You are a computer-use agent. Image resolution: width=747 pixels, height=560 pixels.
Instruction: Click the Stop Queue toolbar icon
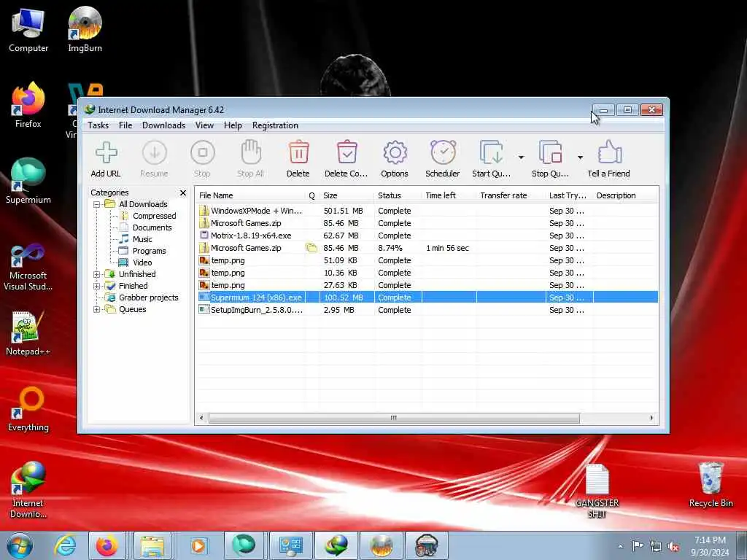point(550,159)
